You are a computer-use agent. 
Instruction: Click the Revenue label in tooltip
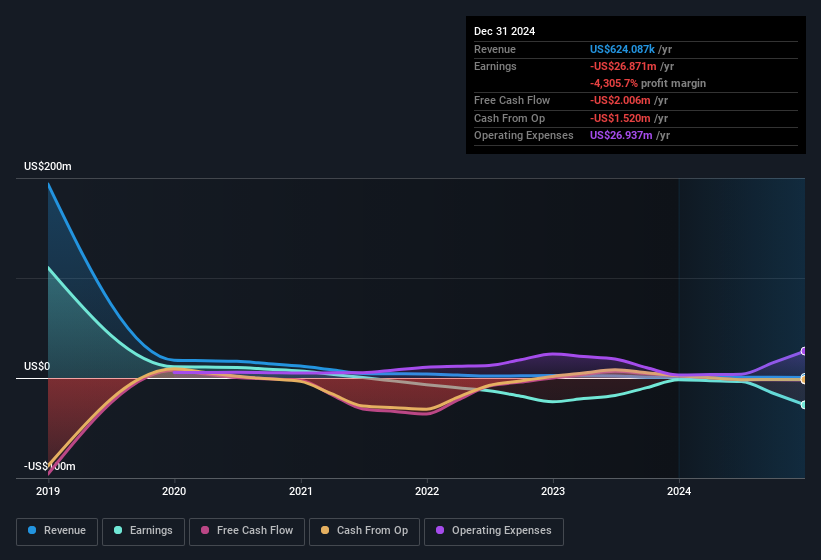(495, 49)
